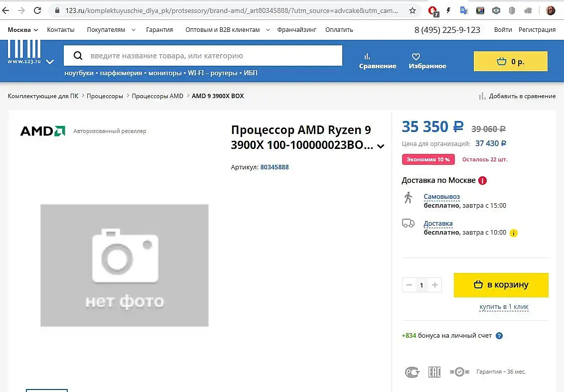This screenshot has height=392, width=564.
Task: Click the РСТ certification icon
Action: (x=412, y=372)
